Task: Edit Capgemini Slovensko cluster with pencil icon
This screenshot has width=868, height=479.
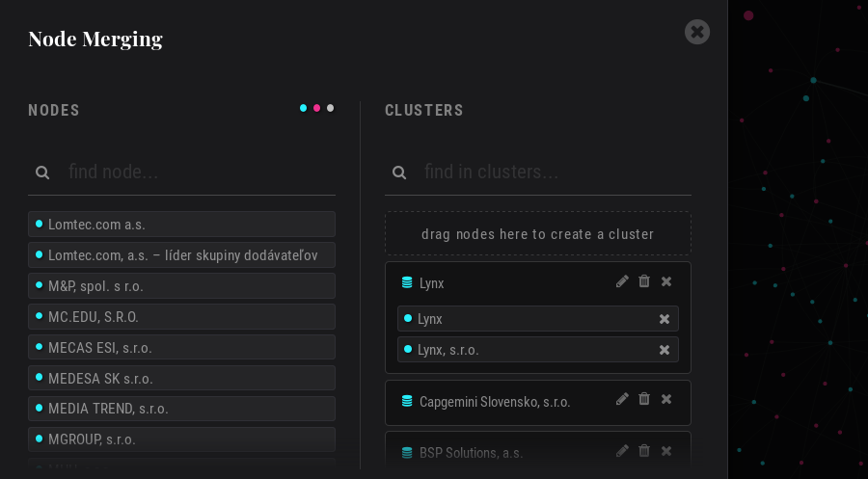Action: 622,399
